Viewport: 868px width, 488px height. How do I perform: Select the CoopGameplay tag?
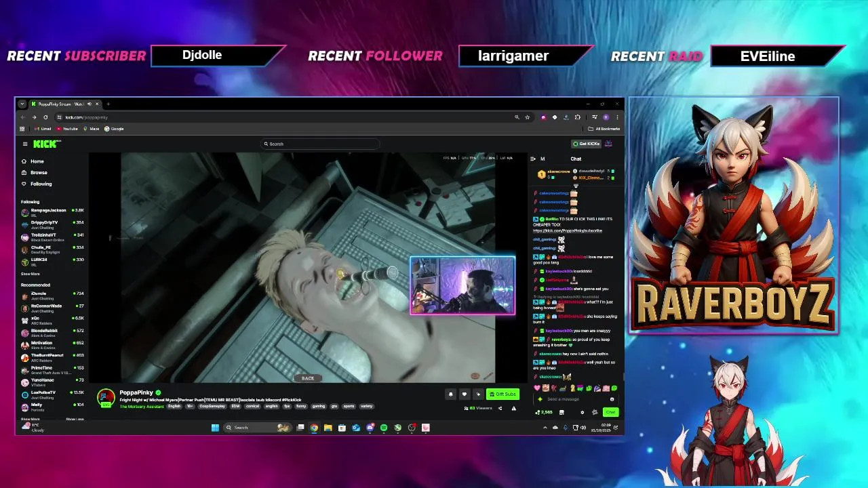212,406
